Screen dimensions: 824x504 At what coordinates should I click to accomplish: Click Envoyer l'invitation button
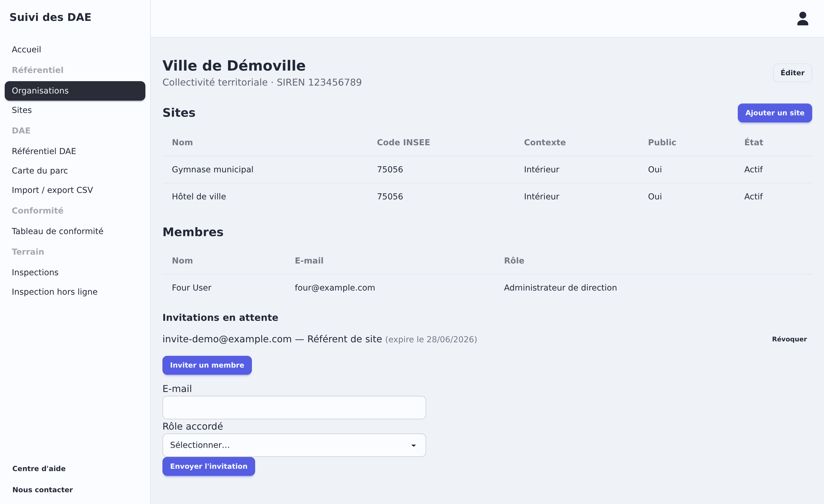209,466
